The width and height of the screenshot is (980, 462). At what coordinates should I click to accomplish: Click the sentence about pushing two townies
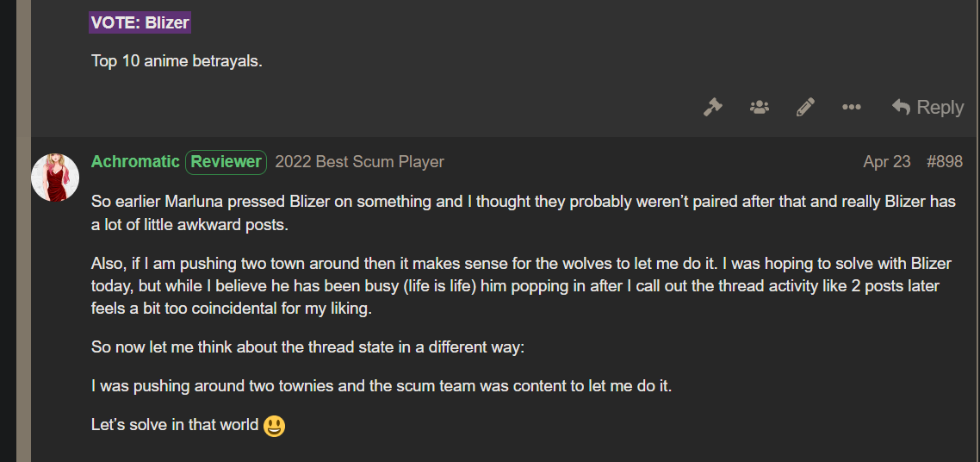(x=381, y=386)
